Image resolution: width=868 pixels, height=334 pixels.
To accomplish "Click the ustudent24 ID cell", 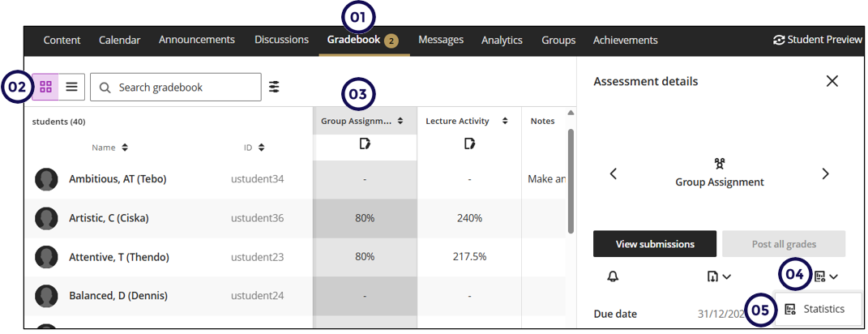I will tap(258, 296).
